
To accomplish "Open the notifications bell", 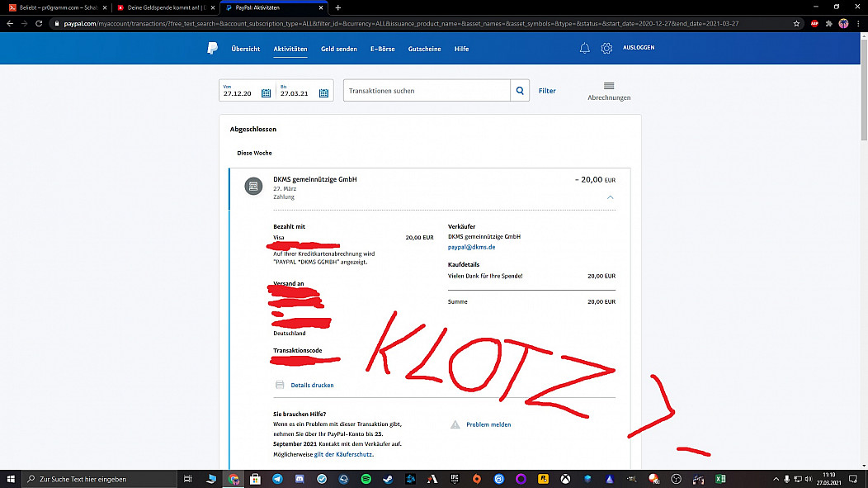I will 584,49.
